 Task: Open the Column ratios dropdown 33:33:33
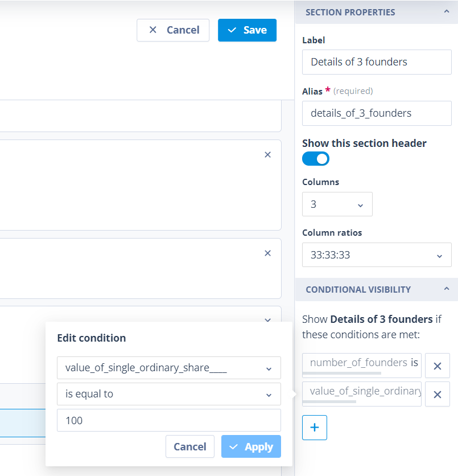[x=377, y=255]
